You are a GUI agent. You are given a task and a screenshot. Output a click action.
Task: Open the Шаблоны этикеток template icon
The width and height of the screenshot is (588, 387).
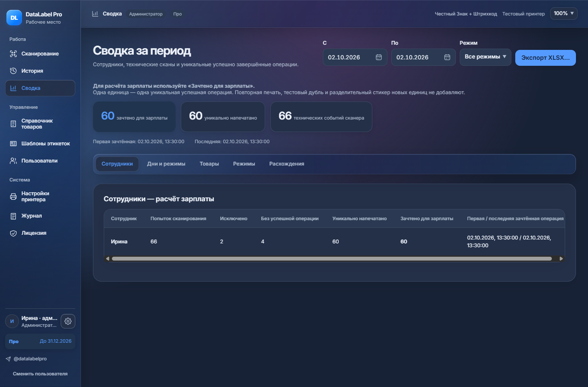(13, 144)
